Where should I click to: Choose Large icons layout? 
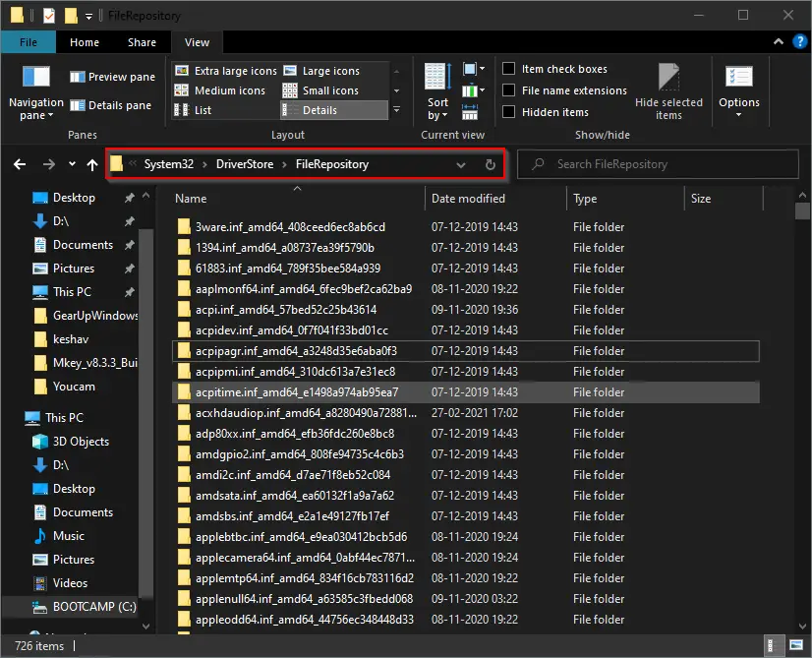coord(321,71)
